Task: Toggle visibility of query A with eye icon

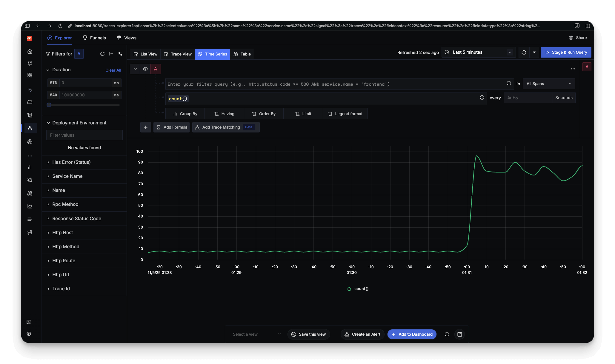Action: click(145, 69)
